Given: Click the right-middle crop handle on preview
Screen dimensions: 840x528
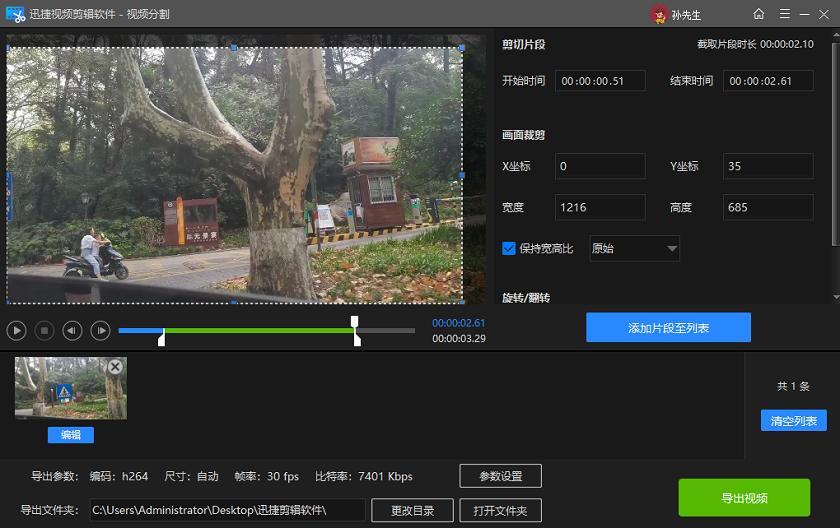Looking at the screenshot, I should coord(462,175).
